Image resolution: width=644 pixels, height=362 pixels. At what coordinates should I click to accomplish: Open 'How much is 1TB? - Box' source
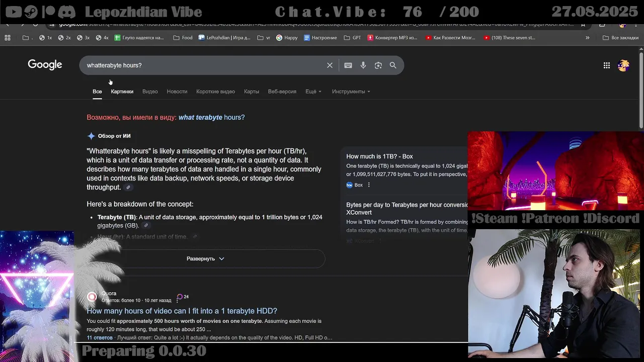[379, 156]
